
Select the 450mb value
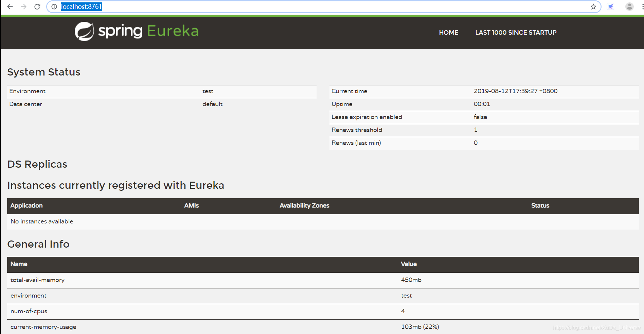411,280
